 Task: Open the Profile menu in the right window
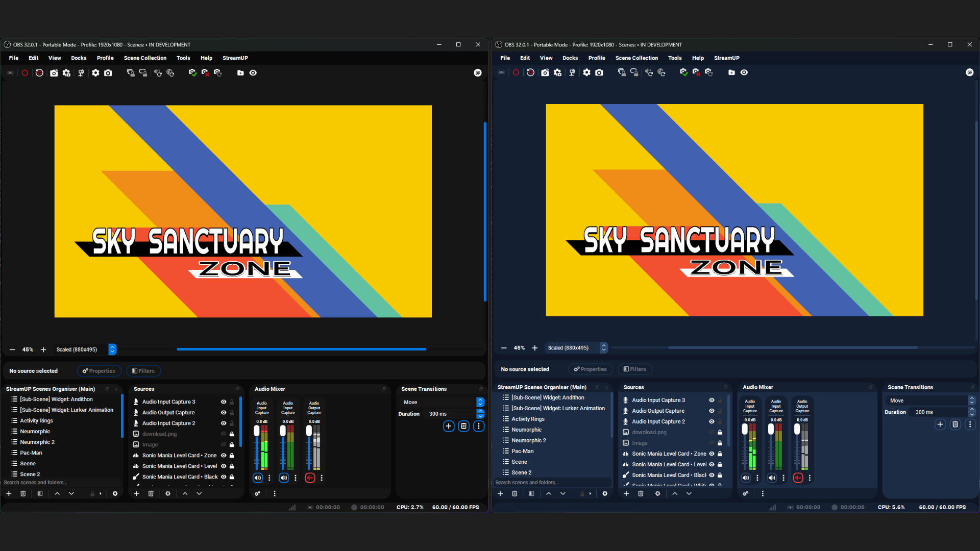tap(597, 58)
